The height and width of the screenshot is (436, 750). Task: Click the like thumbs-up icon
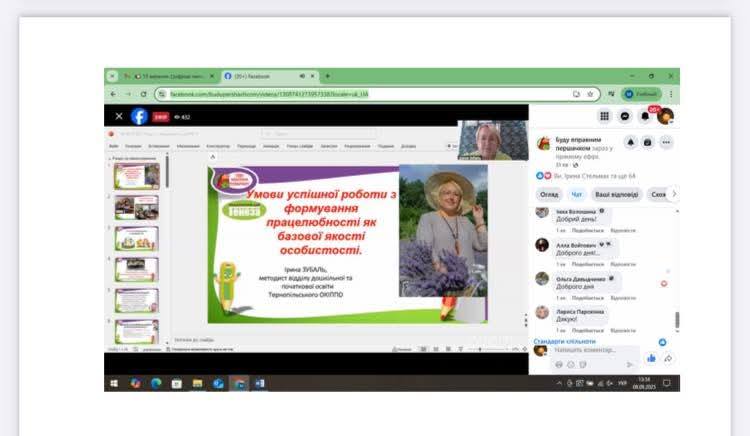pyautogui.click(x=651, y=358)
